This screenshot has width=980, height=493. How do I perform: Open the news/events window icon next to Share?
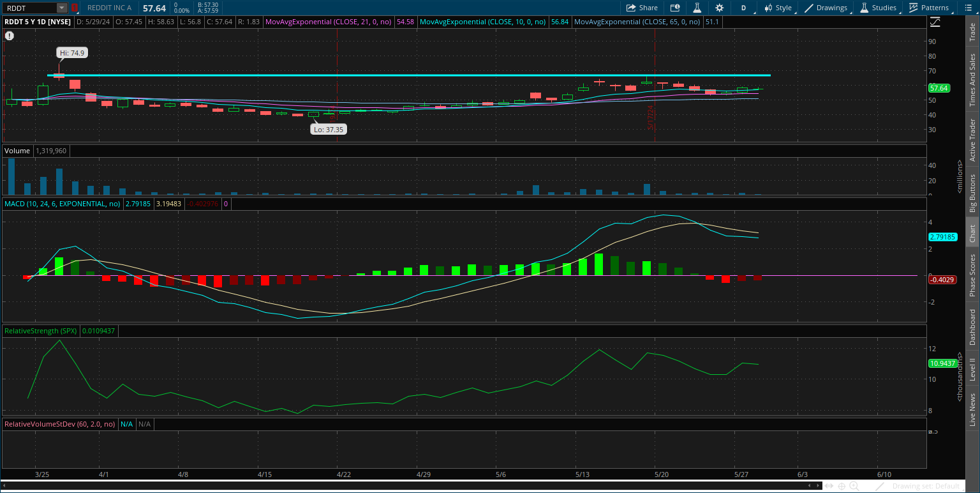click(675, 8)
